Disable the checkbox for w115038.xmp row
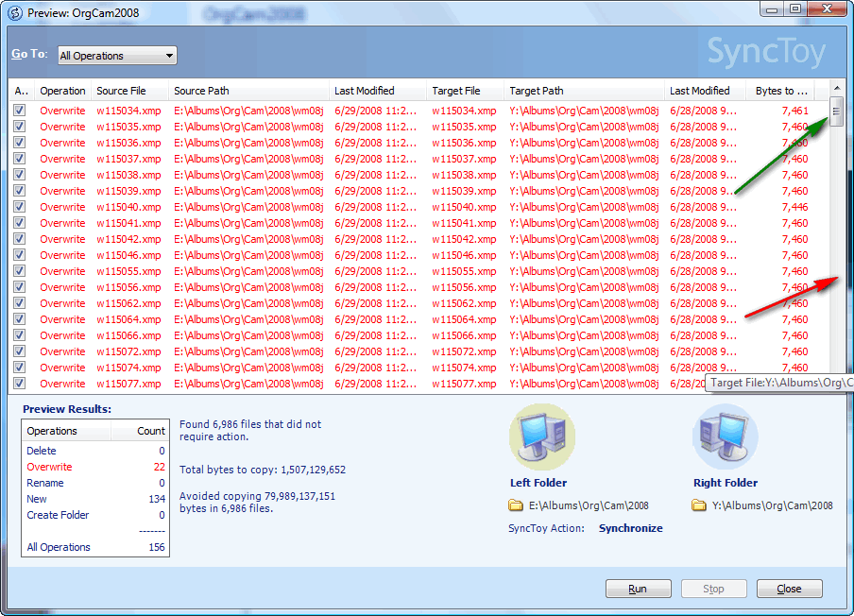The image size is (854, 616). tap(20, 175)
